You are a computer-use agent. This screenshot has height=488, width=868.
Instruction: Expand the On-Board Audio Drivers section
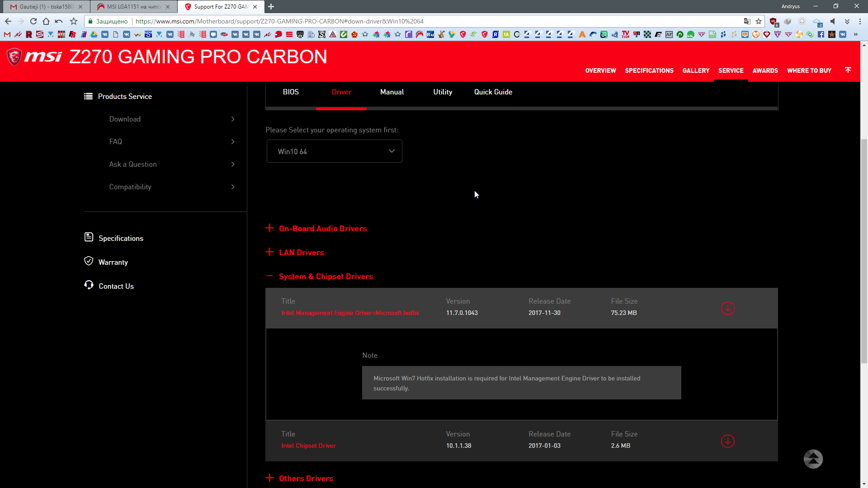coord(322,229)
